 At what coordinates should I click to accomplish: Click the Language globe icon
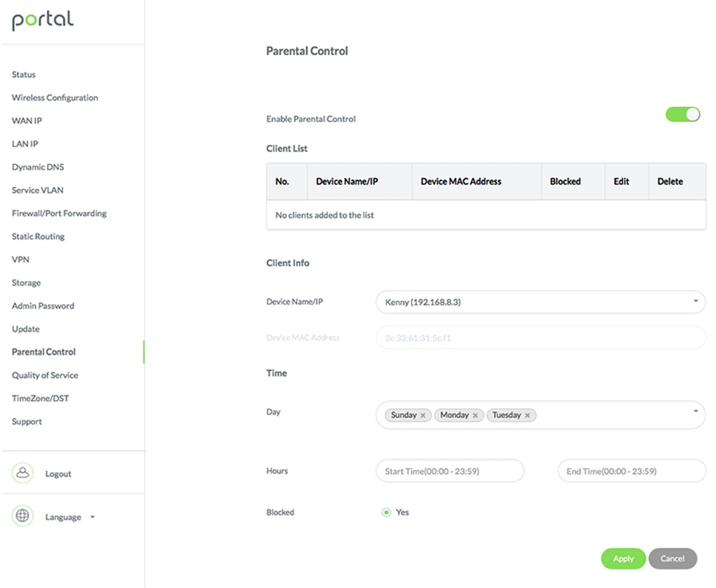[22, 516]
